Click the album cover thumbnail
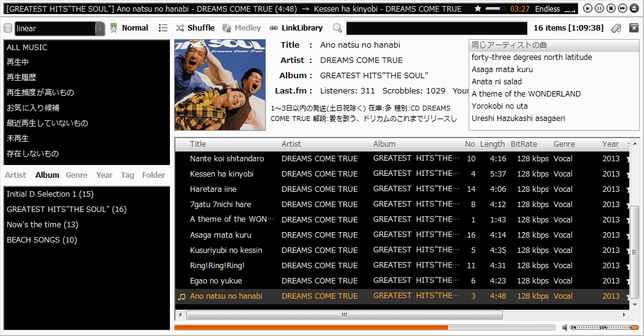The image size is (644, 336). coord(220,85)
